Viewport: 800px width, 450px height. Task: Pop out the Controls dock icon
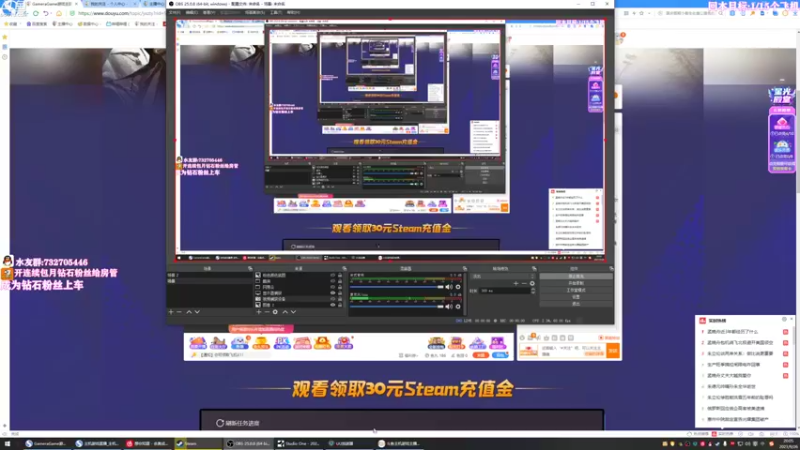coord(611,268)
